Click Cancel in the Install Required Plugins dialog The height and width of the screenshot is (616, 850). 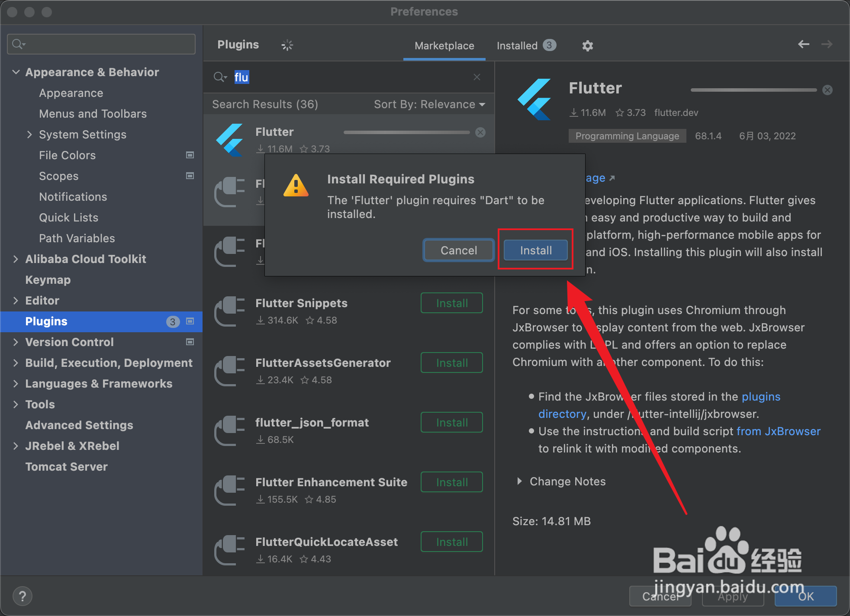coord(458,250)
